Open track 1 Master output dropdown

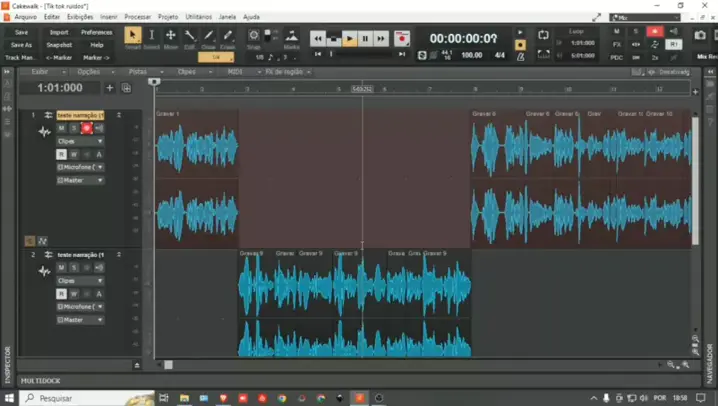(80, 180)
